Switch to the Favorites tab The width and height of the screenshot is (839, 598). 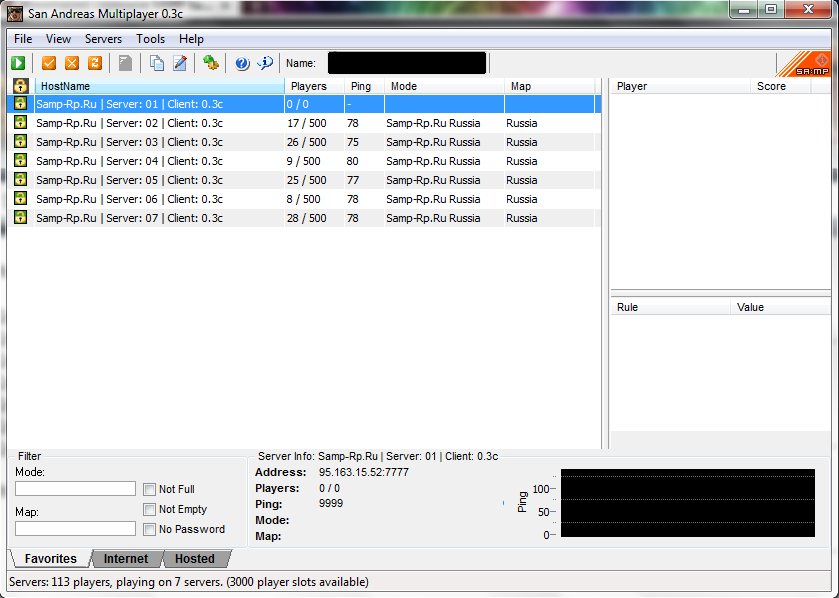pyautogui.click(x=50, y=559)
